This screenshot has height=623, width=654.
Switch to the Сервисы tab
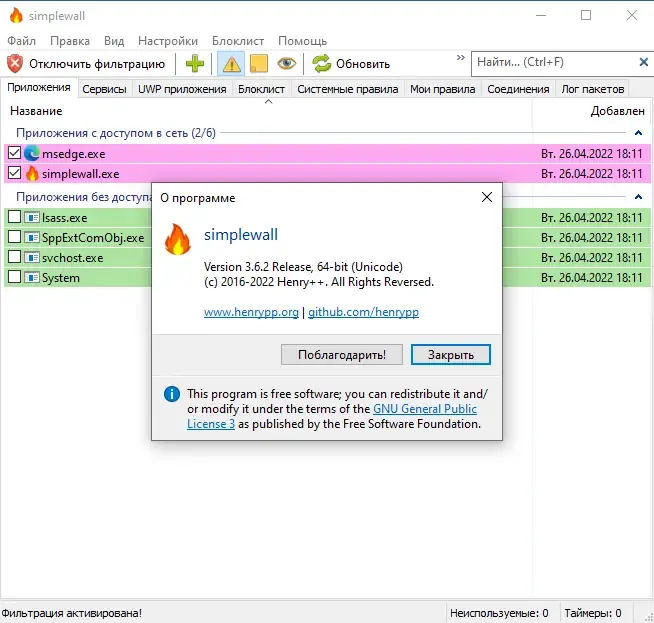[104, 89]
